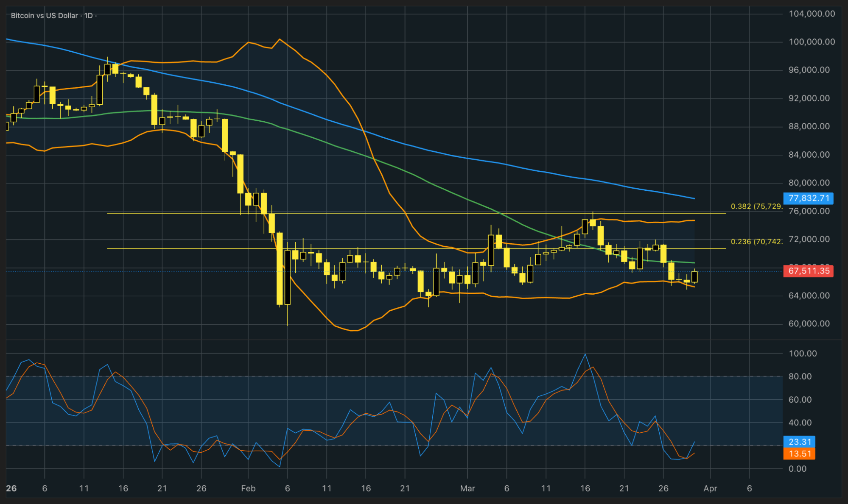The image size is (848, 504).
Task: Click the 60,000.00 price axis label
Action: (809, 323)
